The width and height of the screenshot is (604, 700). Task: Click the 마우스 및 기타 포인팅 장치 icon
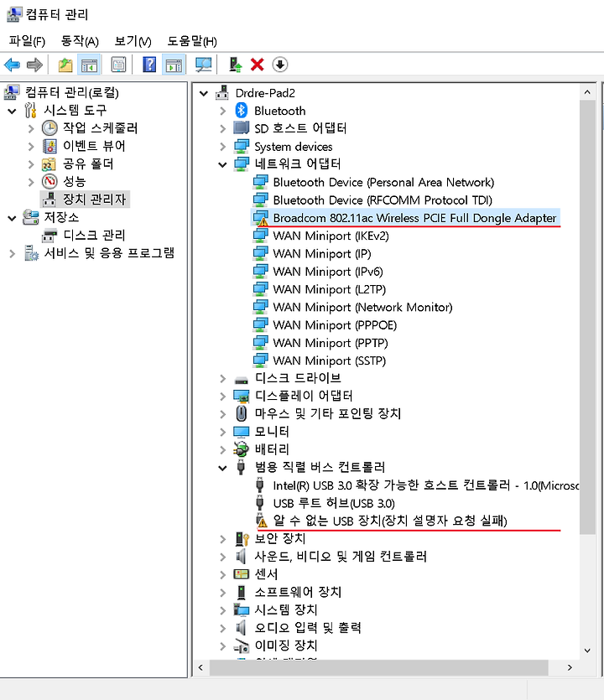tap(242, 413)
